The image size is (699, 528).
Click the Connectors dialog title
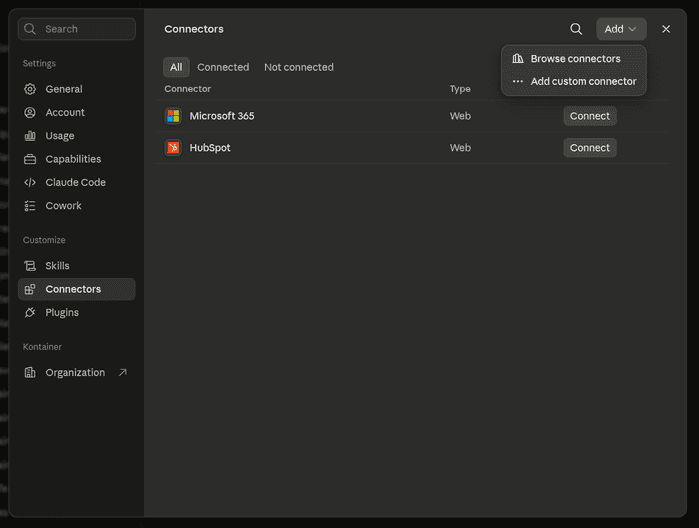pyautogui.click(x=194, y=29)
